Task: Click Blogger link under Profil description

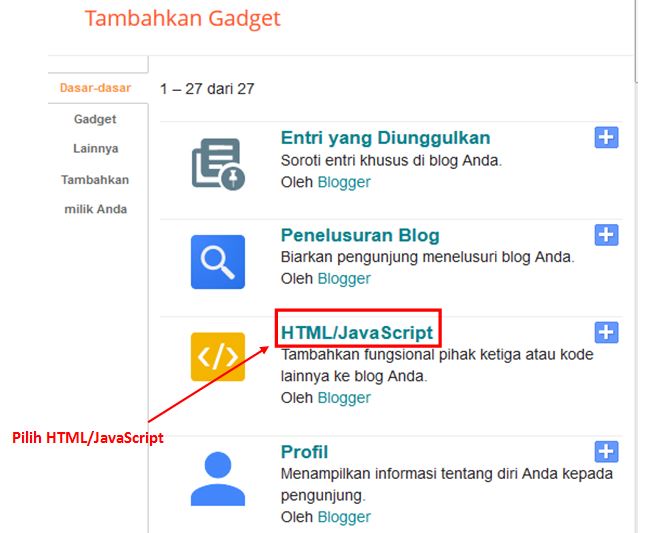Action: click(x=344, y=517)
